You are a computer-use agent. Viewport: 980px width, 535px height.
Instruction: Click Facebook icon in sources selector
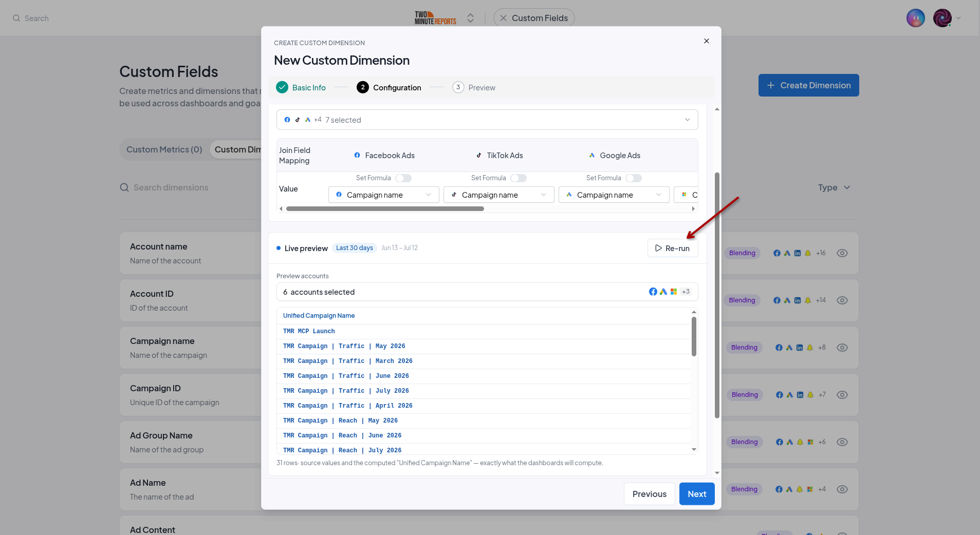pos(287,120)
